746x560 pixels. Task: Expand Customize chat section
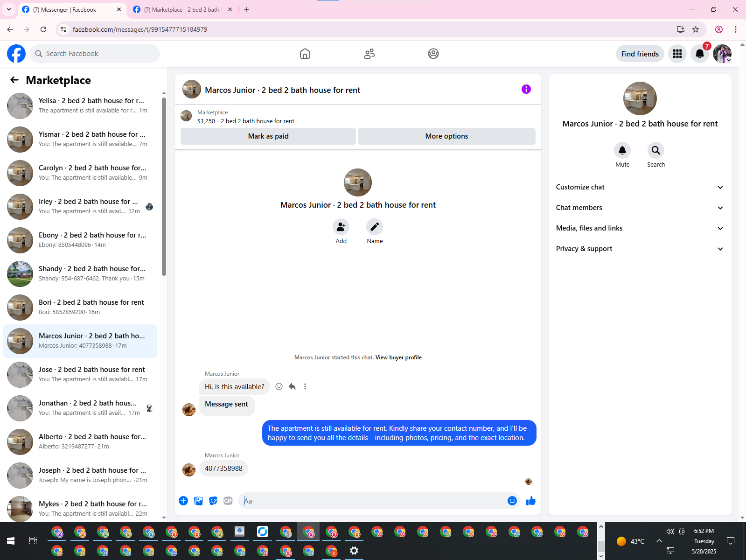[640, 187]
